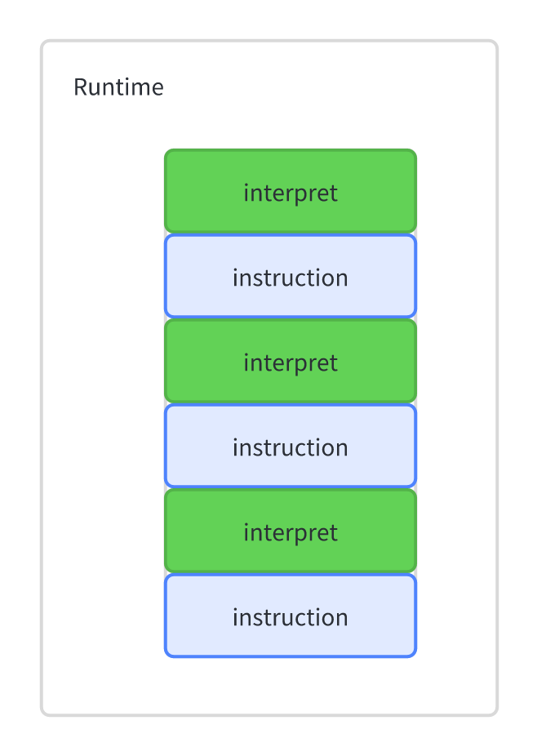Click the instruction text in the bottom block
The width and height of the screenshot is (537, 756).
coord(291,617)
